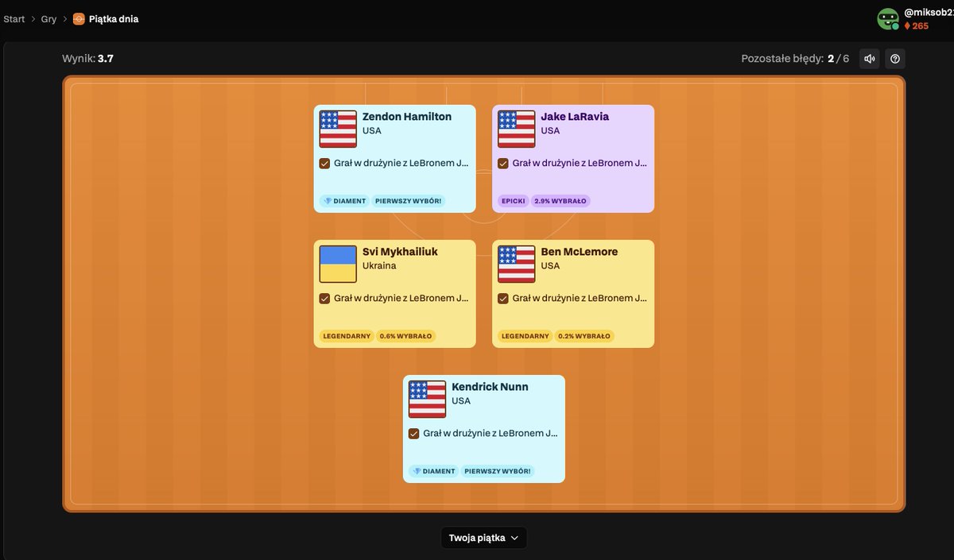
Task: Select Piątka dnia breadcrumb label
Action: [x=114, y=19]
